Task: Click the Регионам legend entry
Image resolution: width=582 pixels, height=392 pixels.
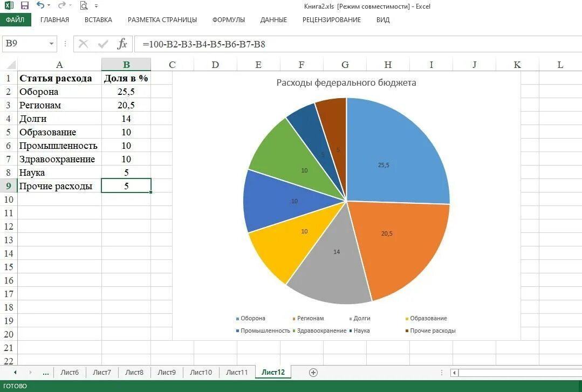Action: click(308, 318)
